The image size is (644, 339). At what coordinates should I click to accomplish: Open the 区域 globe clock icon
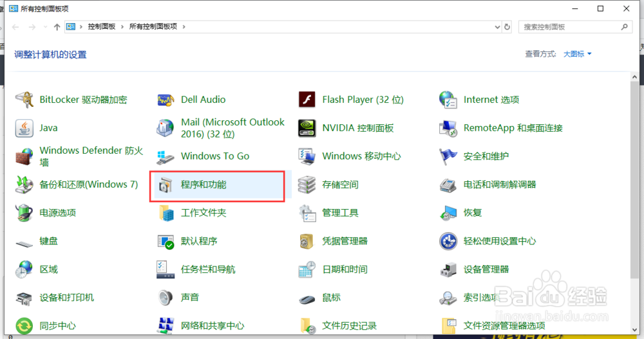coord(24,270)
